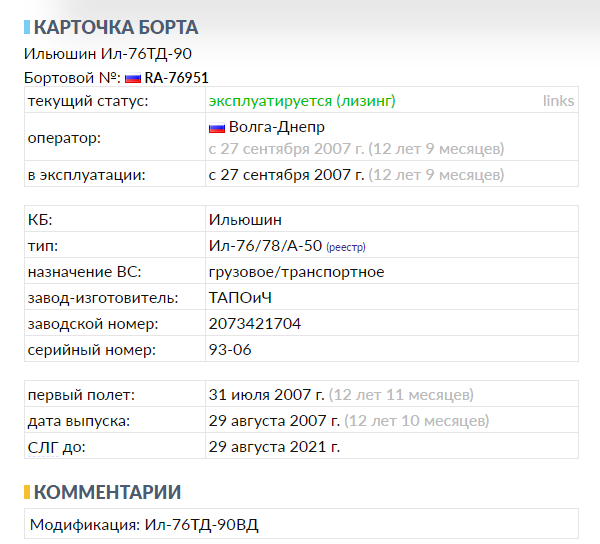Click the Russian flag beside RA-76951
The width and height of the screenshot is (600, 544).
[x=133, y=78]
